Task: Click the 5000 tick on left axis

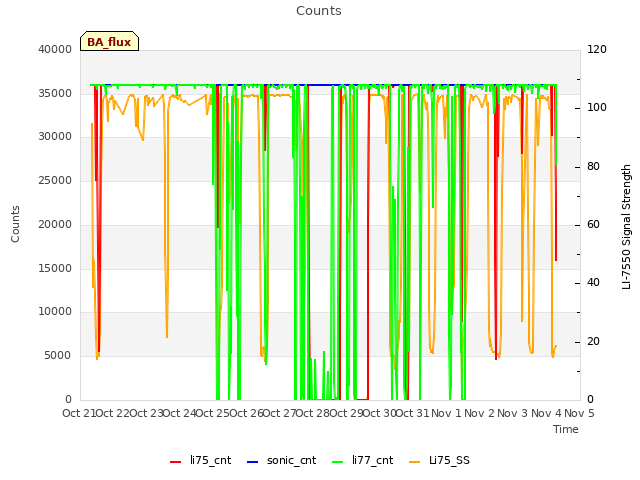Action: click(x=58, y=356)
